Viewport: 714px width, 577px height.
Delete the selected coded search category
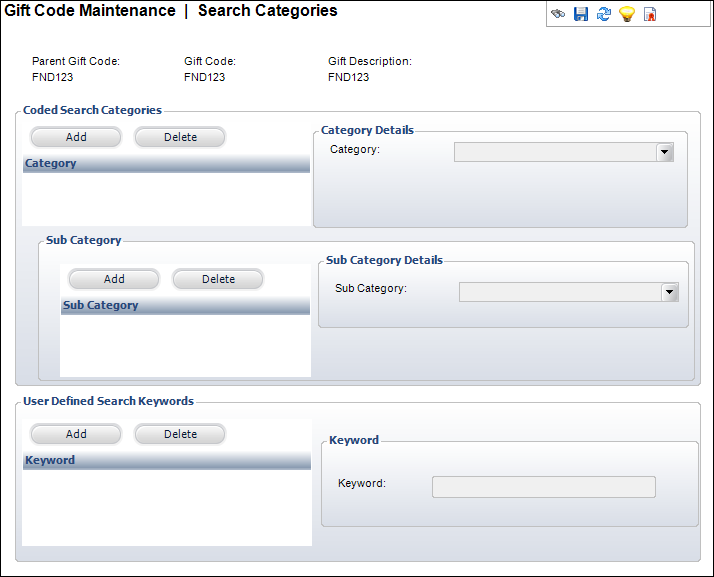tap(180, 137)
